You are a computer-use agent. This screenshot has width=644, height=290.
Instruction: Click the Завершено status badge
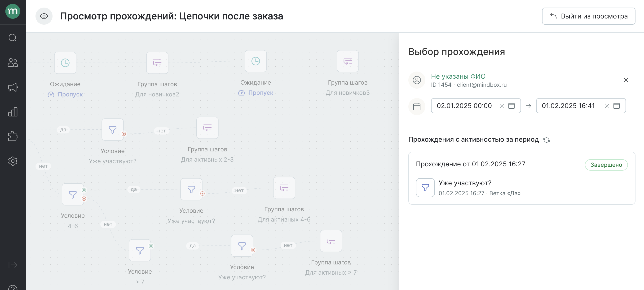coord(606,165)
